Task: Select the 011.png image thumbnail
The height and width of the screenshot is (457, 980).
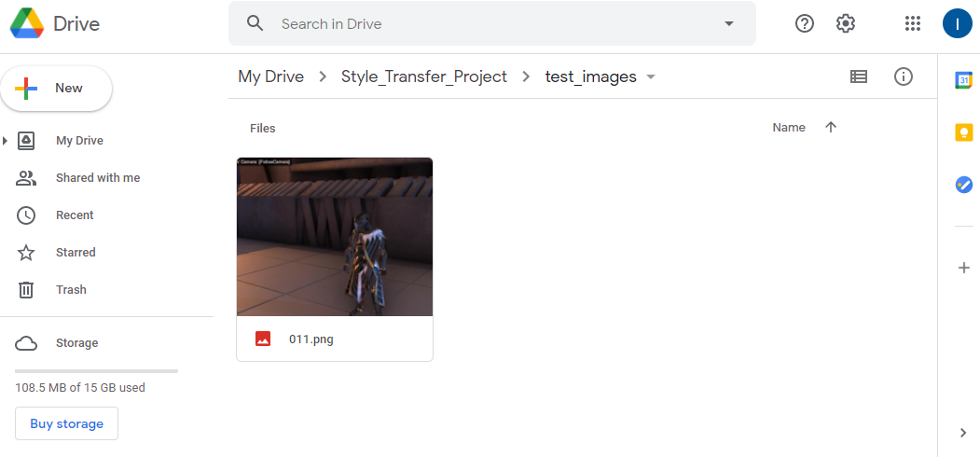Action: (x=335, y=237)
